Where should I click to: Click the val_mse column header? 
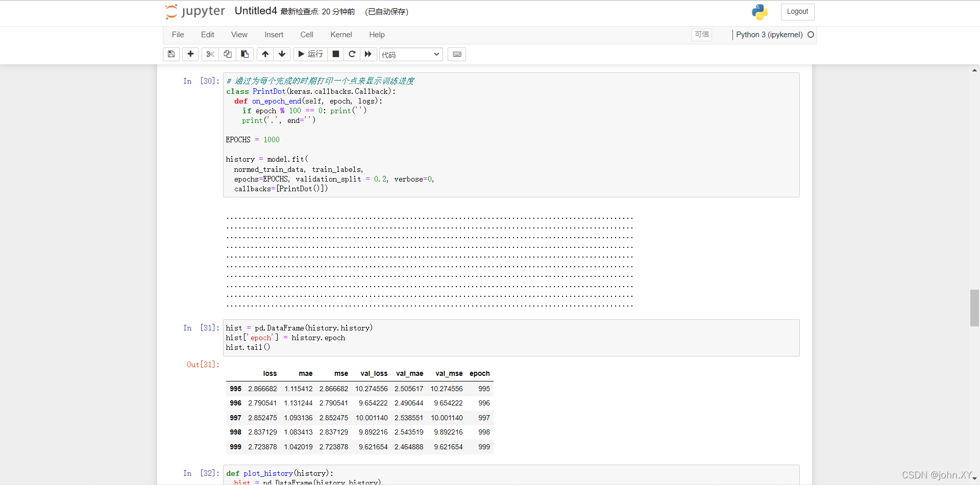[449, 373]
